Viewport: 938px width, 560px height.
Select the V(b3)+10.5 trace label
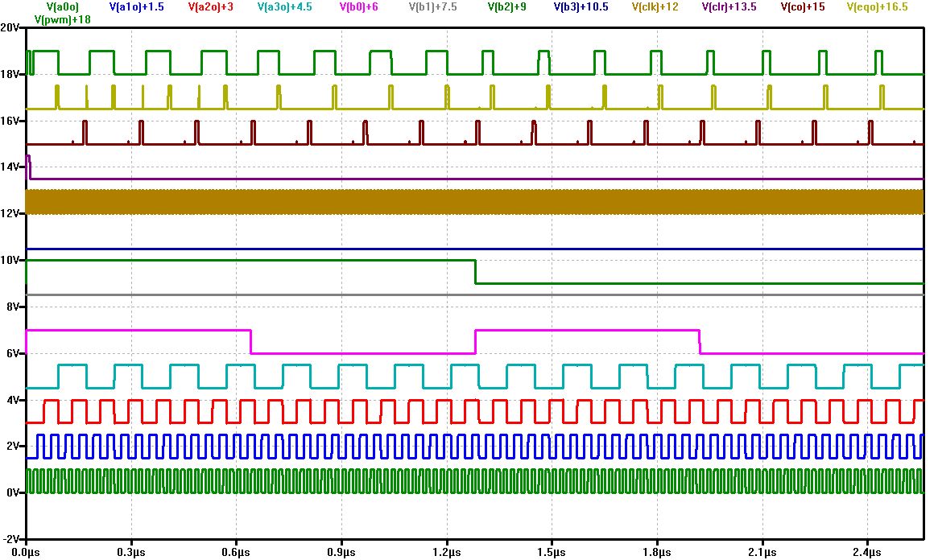581,7
